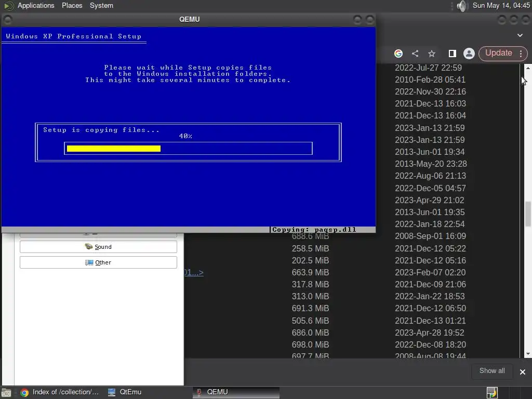Click the date 2022-Aug-06 21:13
The width and height of the screenshot is (532, 399).
(x=430, y=176)
